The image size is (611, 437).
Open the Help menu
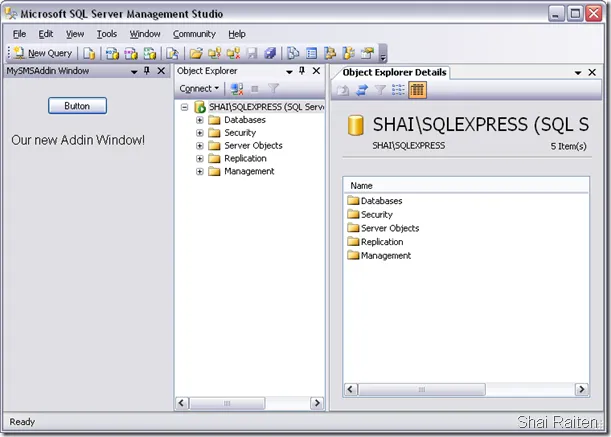click(x=237, y=34)
